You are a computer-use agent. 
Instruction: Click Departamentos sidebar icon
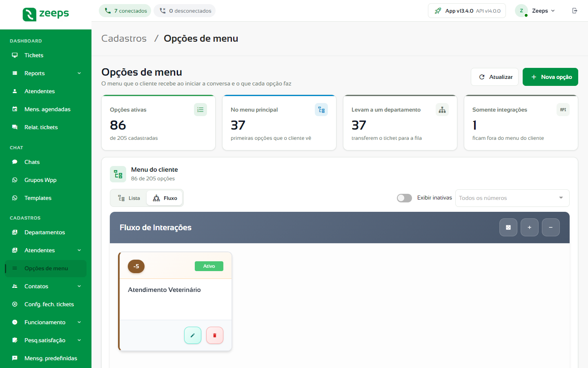coord(15,232)
